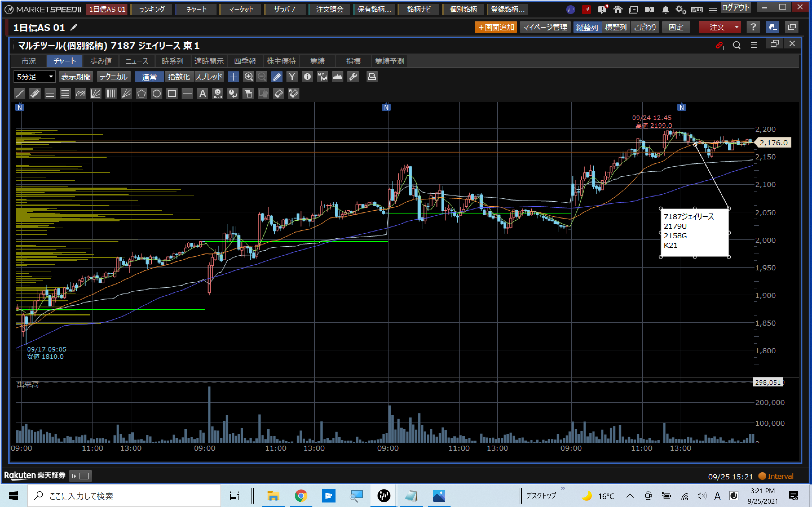Select the rectangle drawing tool

(172, 94)
